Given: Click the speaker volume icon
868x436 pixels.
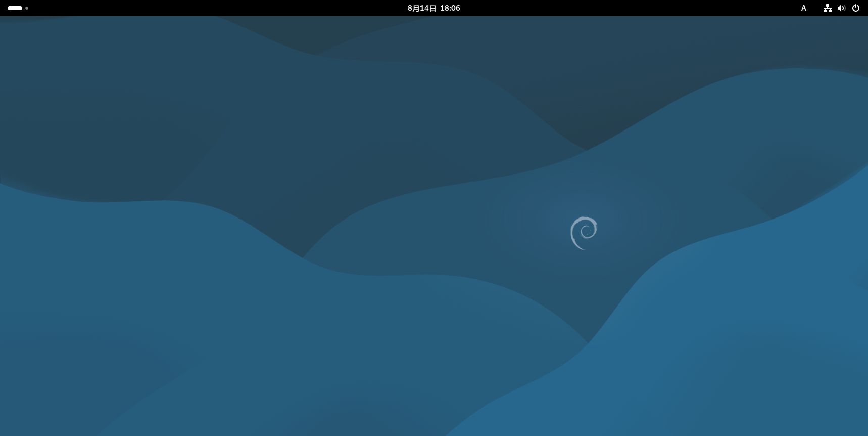Looking at the screenshot, I should [841, 8].
